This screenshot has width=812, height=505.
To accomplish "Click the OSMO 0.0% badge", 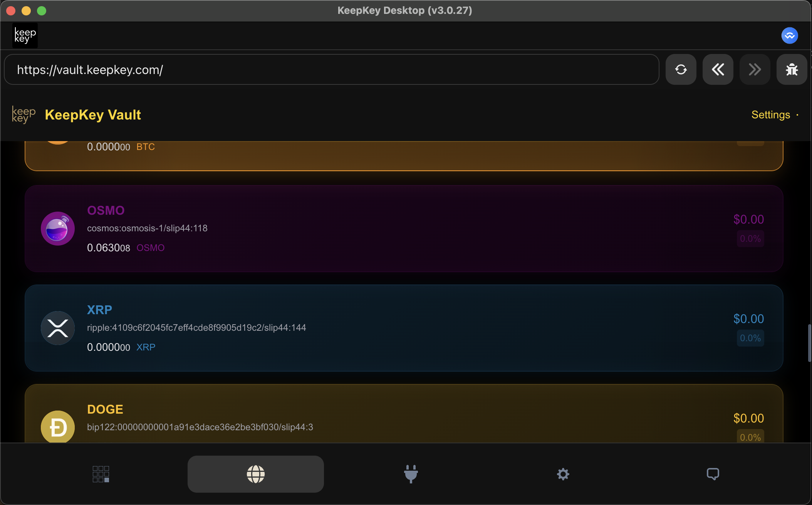I will click(x=750, y=239).
